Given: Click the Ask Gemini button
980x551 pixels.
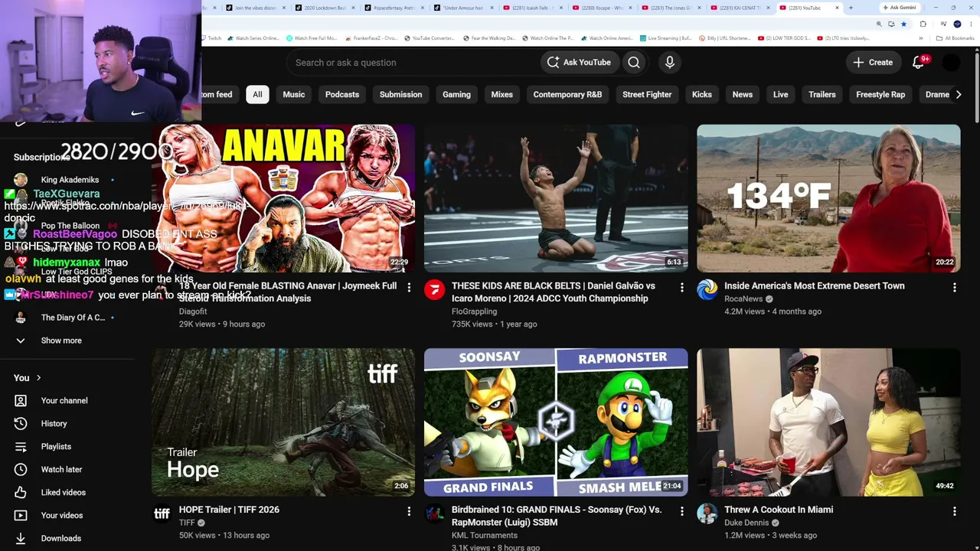Looking at the screenshot, I should coord(900,8).
